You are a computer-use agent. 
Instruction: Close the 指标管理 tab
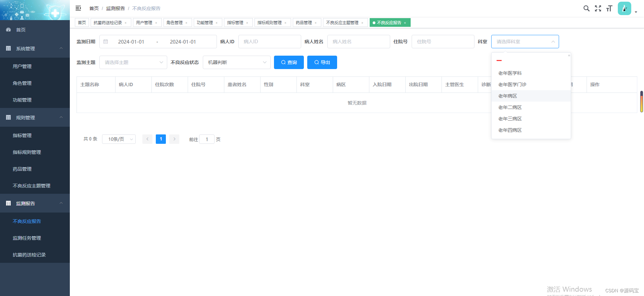tap(247, 23)
